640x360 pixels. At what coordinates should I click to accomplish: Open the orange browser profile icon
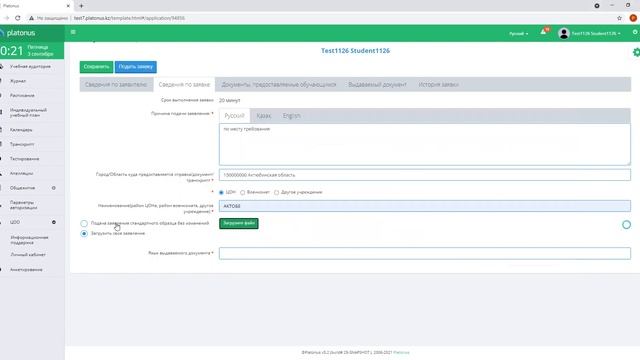(x=633, y=18)
